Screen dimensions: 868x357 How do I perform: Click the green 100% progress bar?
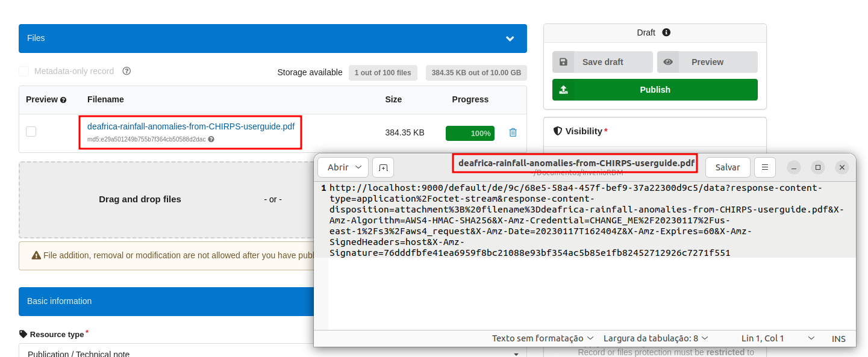[470, 132]
